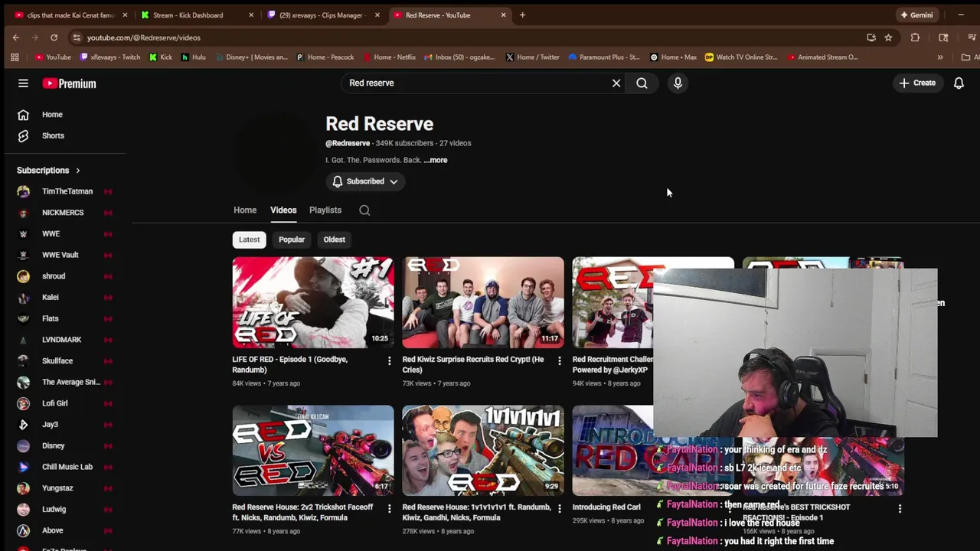
Task: Open options for 2v2 Trickshot Faceoff video
Action: click(x=389, y=508)
